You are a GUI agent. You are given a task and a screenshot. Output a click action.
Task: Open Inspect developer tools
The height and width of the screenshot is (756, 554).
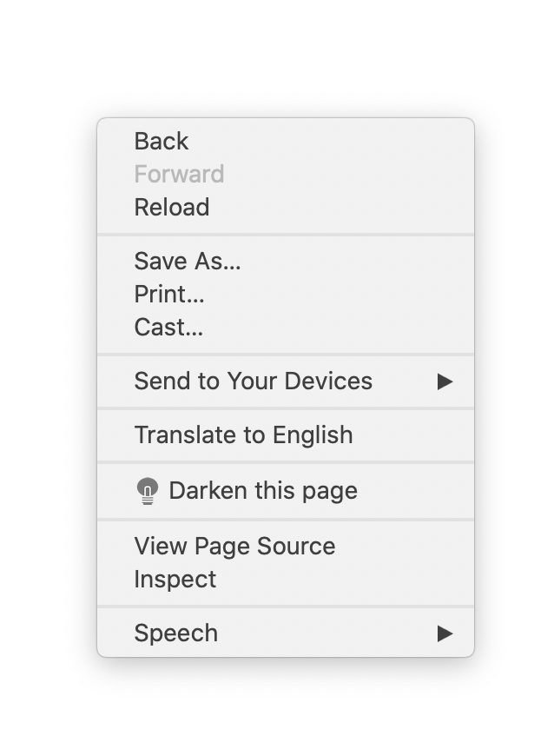click(x=175, y=579)
